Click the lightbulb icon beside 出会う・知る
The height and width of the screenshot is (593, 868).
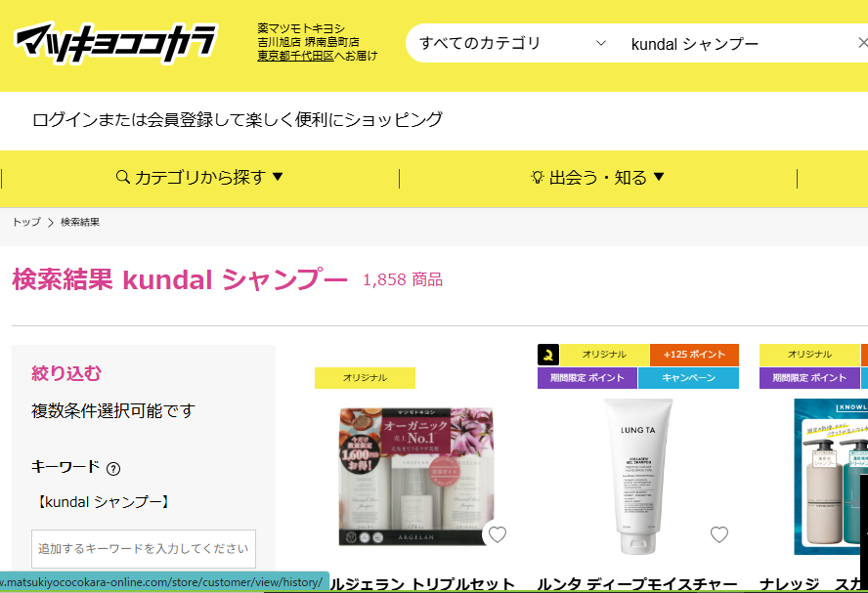537,177
